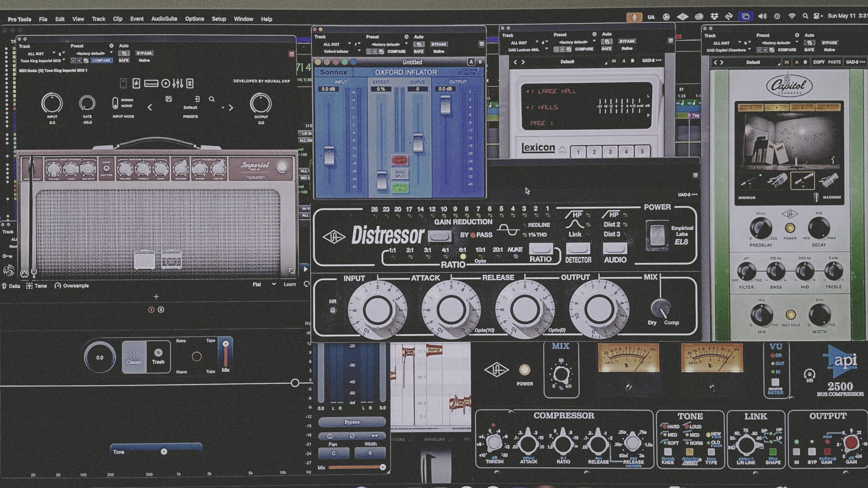The height and width of the screenshot is (488, 868).
Task: Open the Options menu
Action: pyautogui.click(x=194, y=19)
